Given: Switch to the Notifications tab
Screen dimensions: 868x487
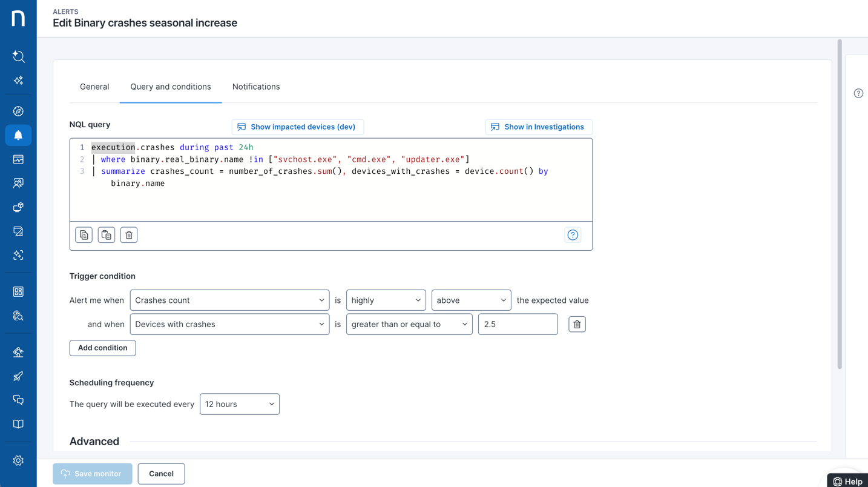Looking at the screenshot, I should pyautogui.click(x=256, y=87).
